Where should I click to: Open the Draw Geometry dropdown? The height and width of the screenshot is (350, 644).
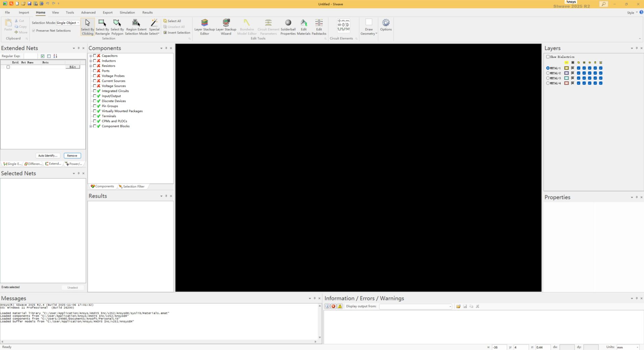coord(369,27)
